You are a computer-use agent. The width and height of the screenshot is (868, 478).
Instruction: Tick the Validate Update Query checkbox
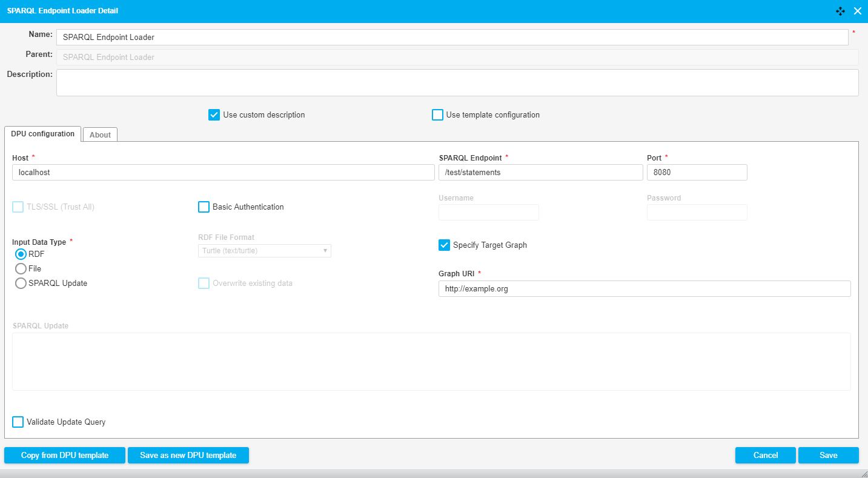[18, 422]
